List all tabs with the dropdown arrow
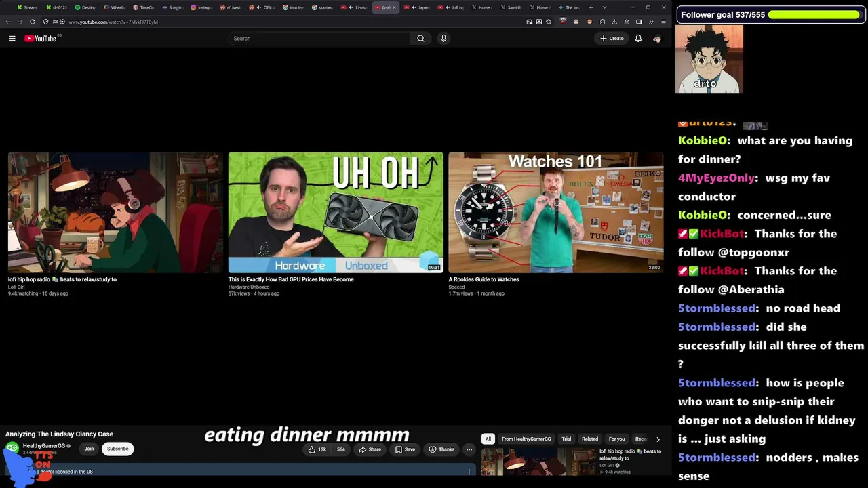The width and height of the screenshot is (868, 488). 604,7
